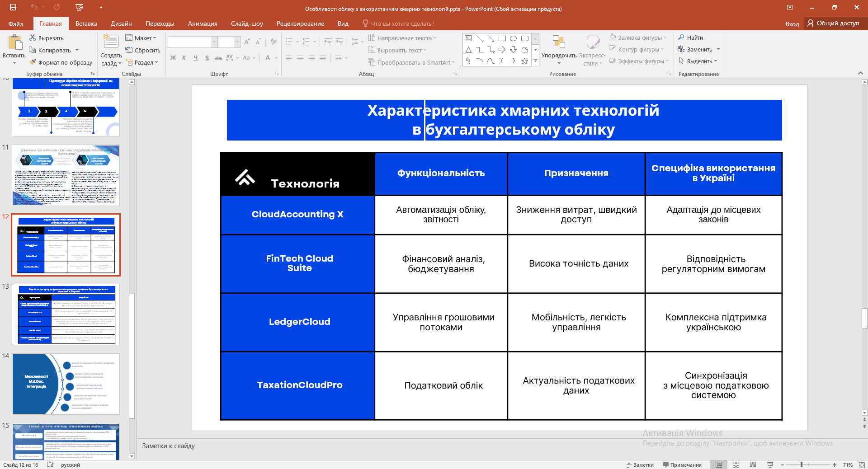Open font size dropdown

coord(237,42)
